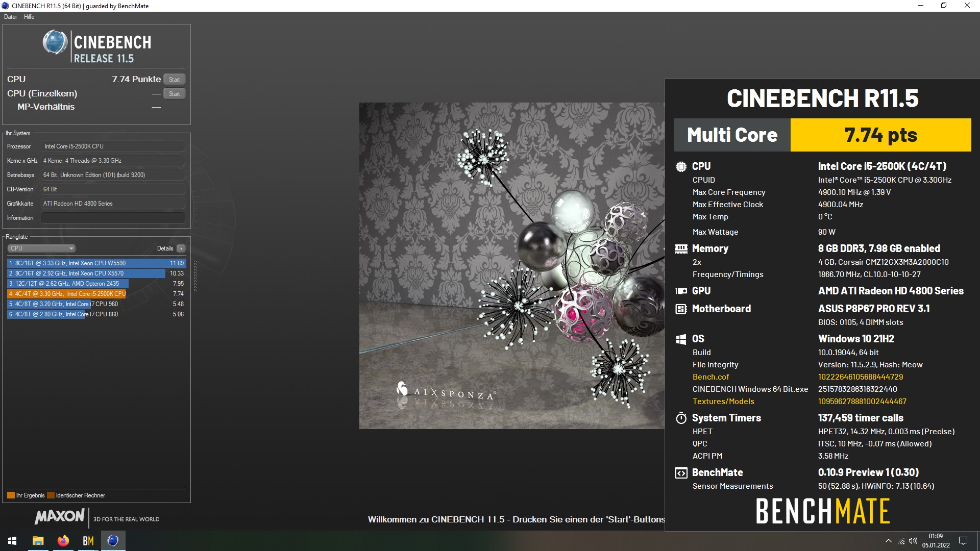The height and width of the screenshot is (551, 980).
Task: Click the rendered AIXSPONZA scene image
Action: (512, 266)
